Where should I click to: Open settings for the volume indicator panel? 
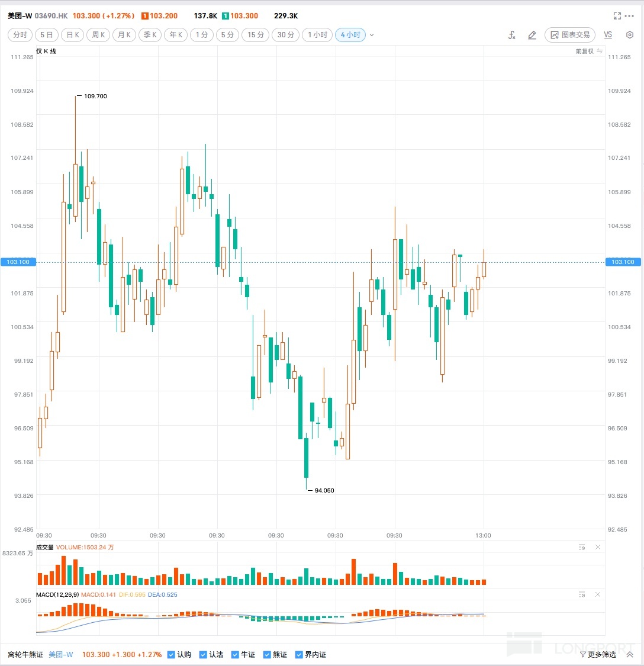(582, 547)
